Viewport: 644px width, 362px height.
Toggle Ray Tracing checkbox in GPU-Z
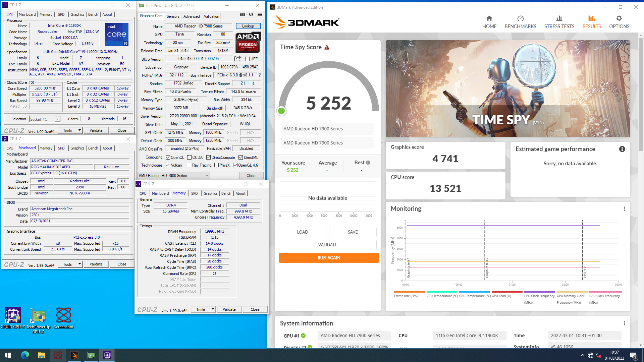click(x=189, y=165)
